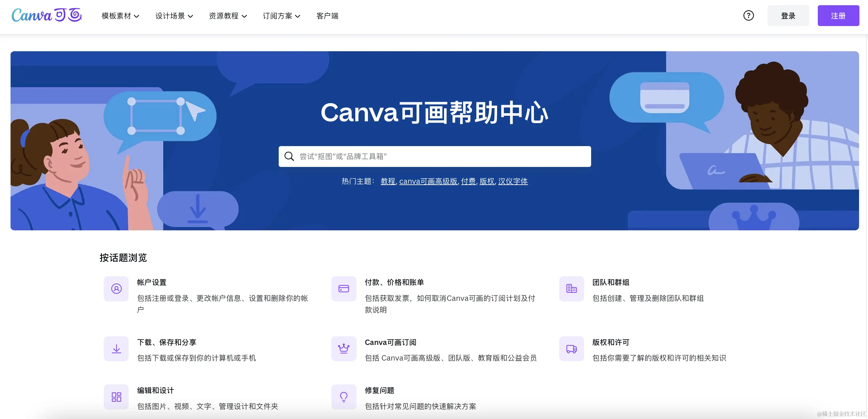Click the 版权和许可 truck icon

tap(572, 349)
